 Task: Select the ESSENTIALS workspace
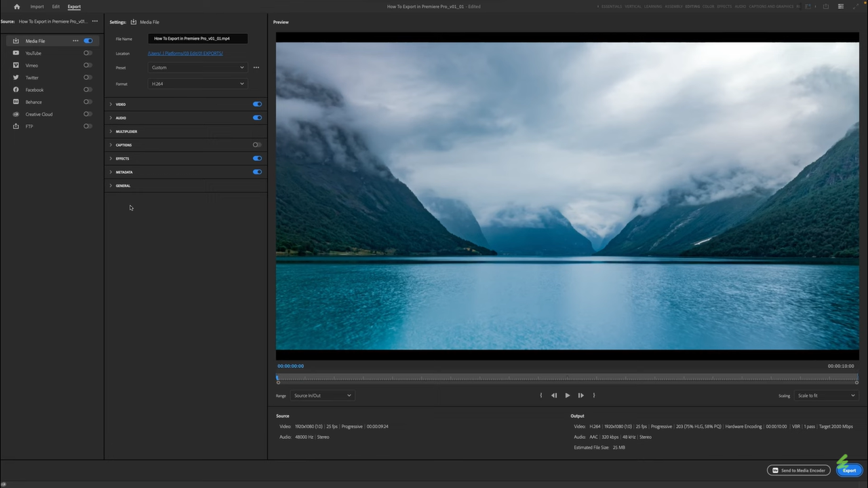pos(612,7)
